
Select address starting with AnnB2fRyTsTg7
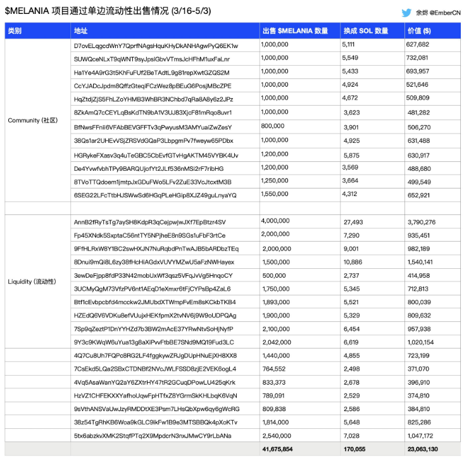coord(149,222)
